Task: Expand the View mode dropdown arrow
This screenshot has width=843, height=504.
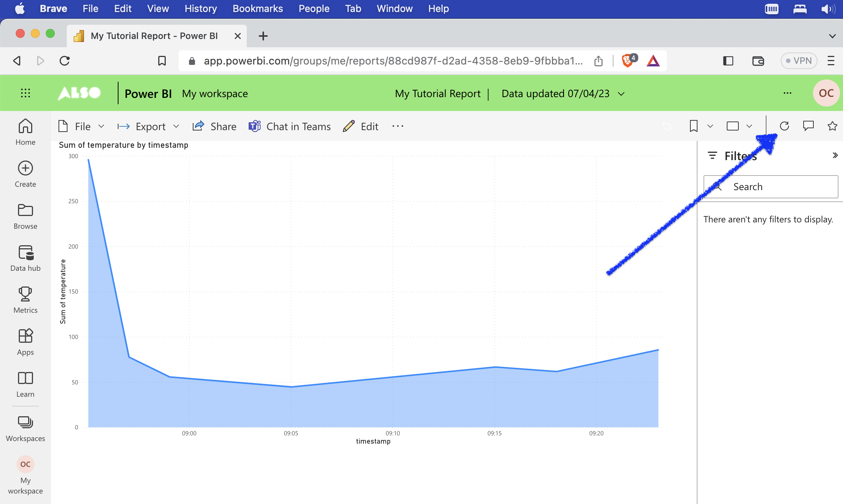Action: pyautogui.click(x=749, y=126)
